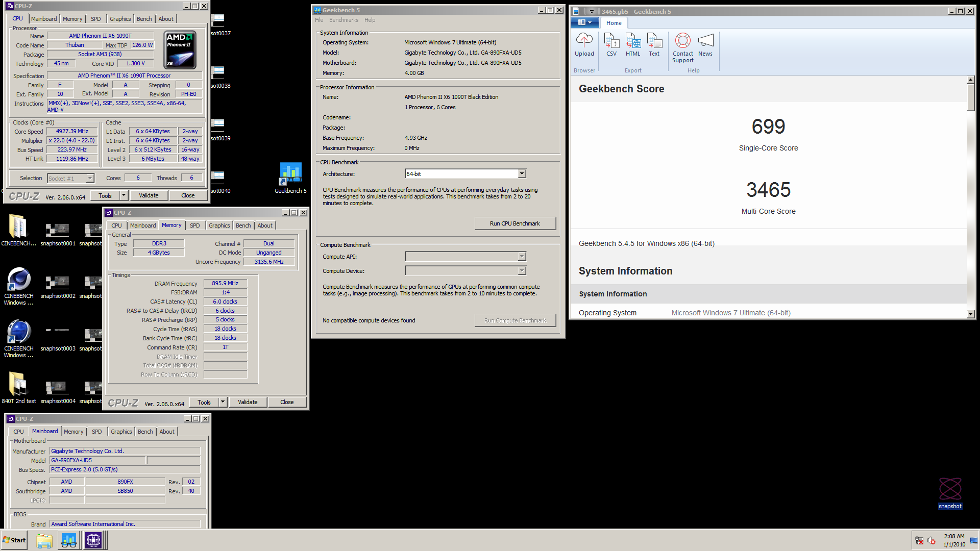This screenshot has width=980, height=551.
Task: Click Run Compute Benchmark button
Action: tap(515, 320)
